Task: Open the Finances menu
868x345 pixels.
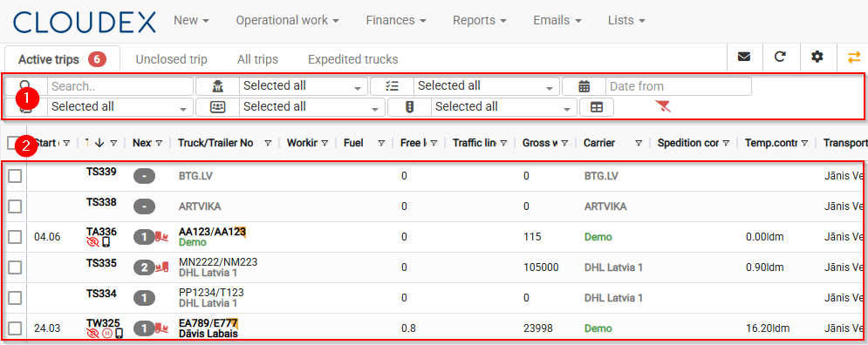Action: 396,20
